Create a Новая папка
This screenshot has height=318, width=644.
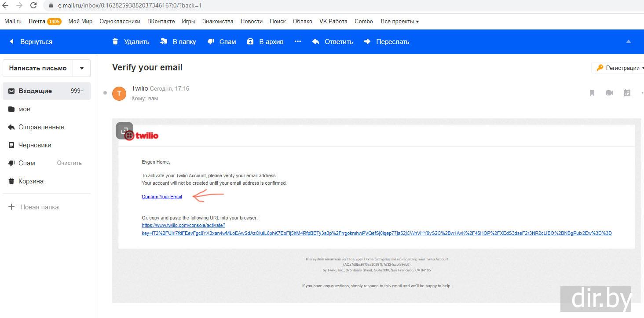(x=33, y=207)
